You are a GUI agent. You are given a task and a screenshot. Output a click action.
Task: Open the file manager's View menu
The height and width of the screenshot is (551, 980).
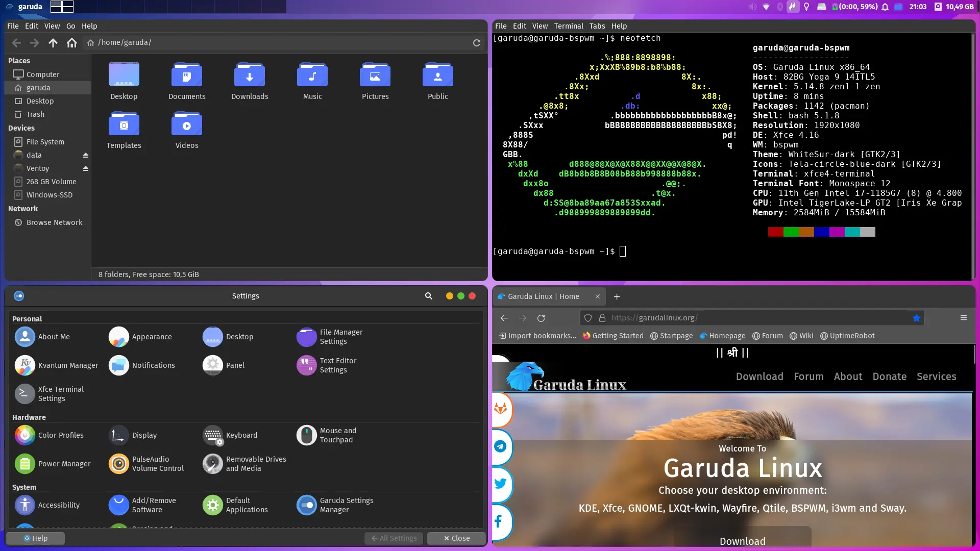click(52, 26)
